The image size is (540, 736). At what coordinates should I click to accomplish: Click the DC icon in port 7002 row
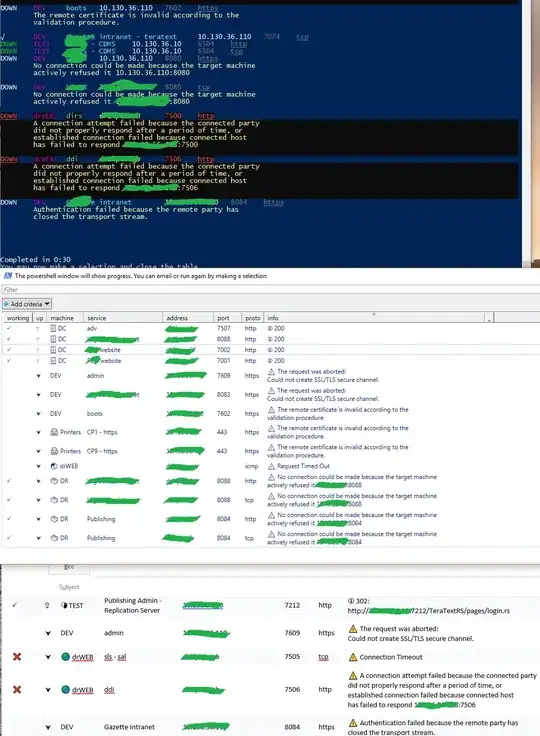point(53,350)
